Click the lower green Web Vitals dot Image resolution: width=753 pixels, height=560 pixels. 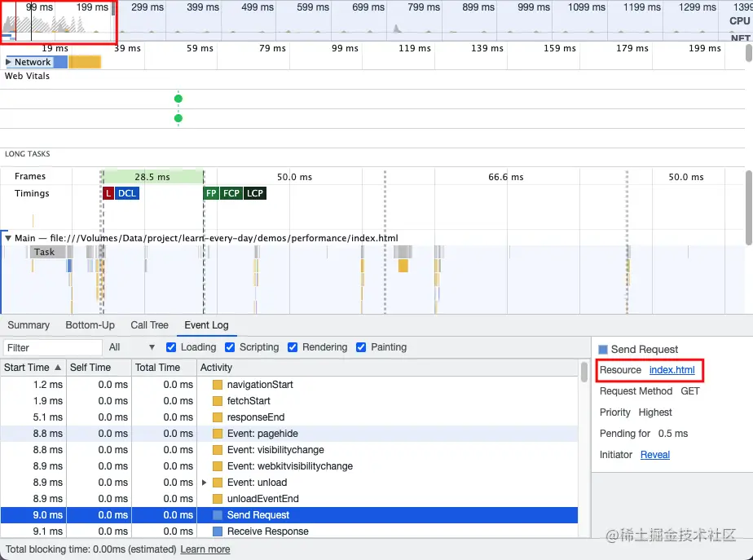coord(178,118)
